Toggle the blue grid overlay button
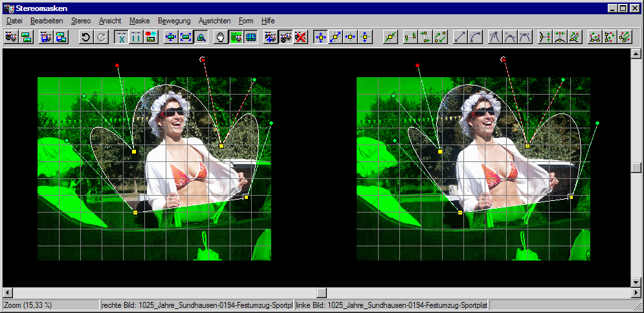Image resolution: width=644 pixels, height=313 pixels. tap(250, 38)
